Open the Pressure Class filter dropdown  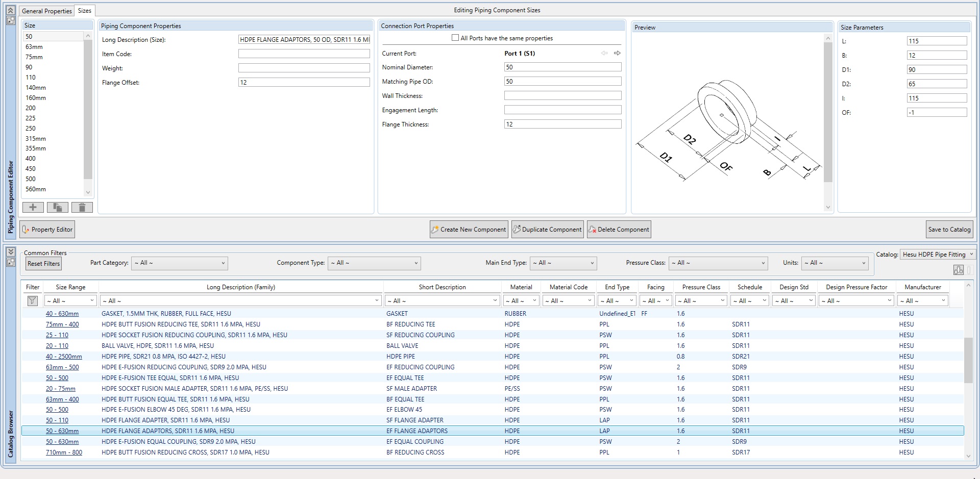[718, 263]
